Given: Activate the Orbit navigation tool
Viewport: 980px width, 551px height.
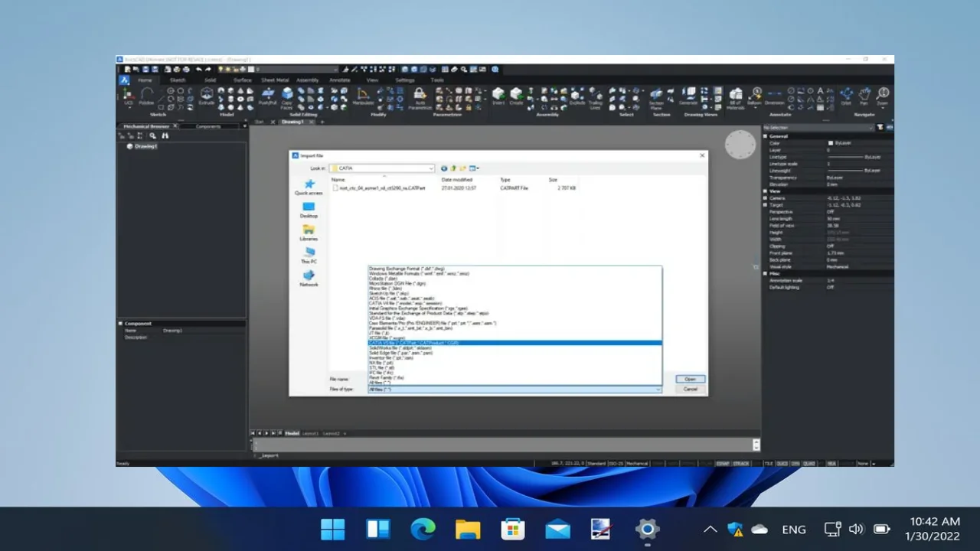Looking at the screenshot, I should [x=846, y=96].
